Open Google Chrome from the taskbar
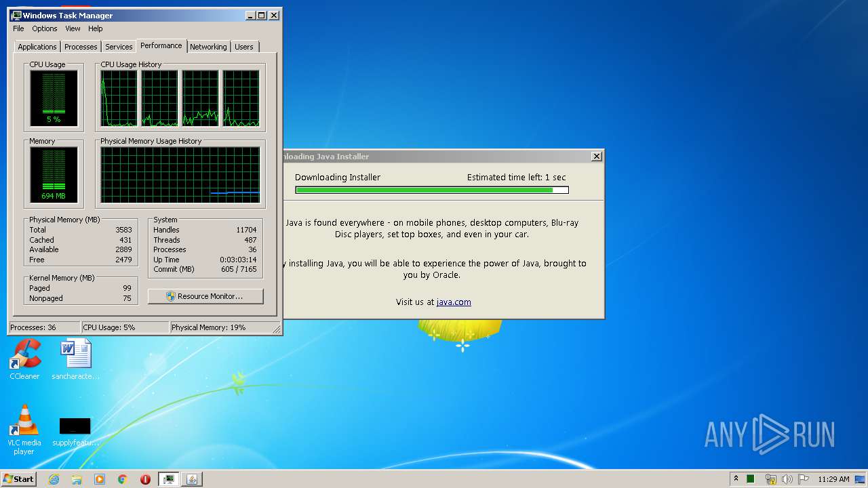Image resolution: width=868 pixels, height=488 pixels. point(123,479)
